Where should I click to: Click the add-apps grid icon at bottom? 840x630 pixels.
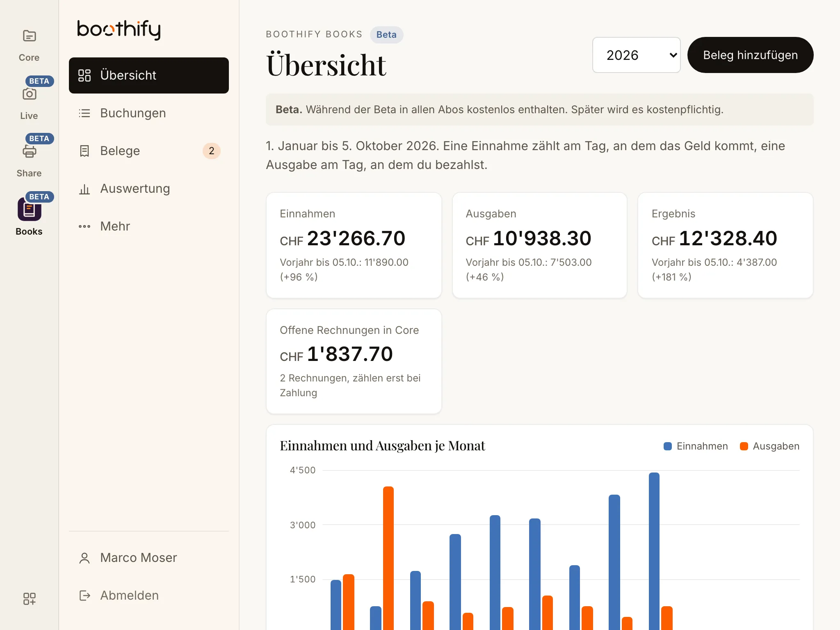click(29, 599)
